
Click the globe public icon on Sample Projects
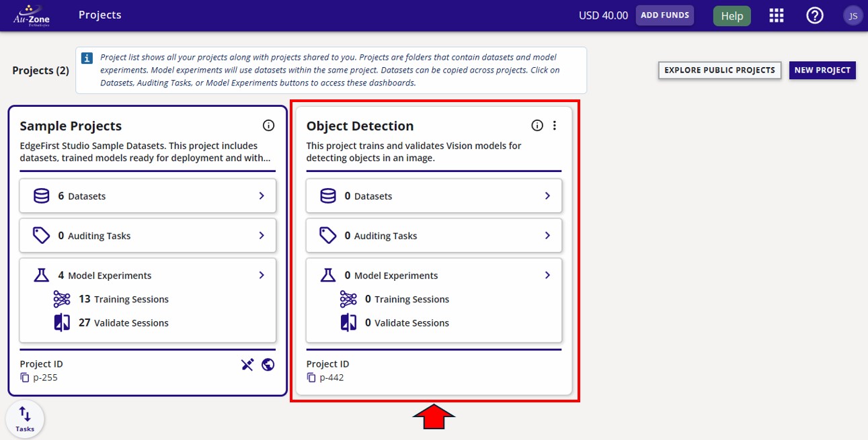[268, 365]
